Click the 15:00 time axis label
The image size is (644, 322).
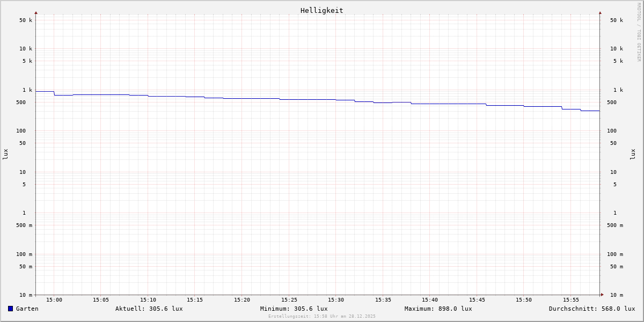click(x=54, y=300)
